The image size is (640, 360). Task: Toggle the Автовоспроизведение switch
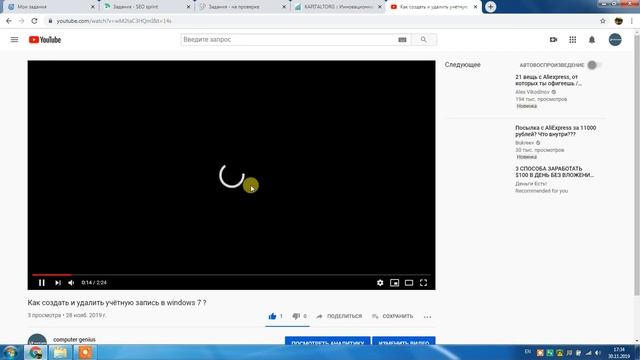594,65
